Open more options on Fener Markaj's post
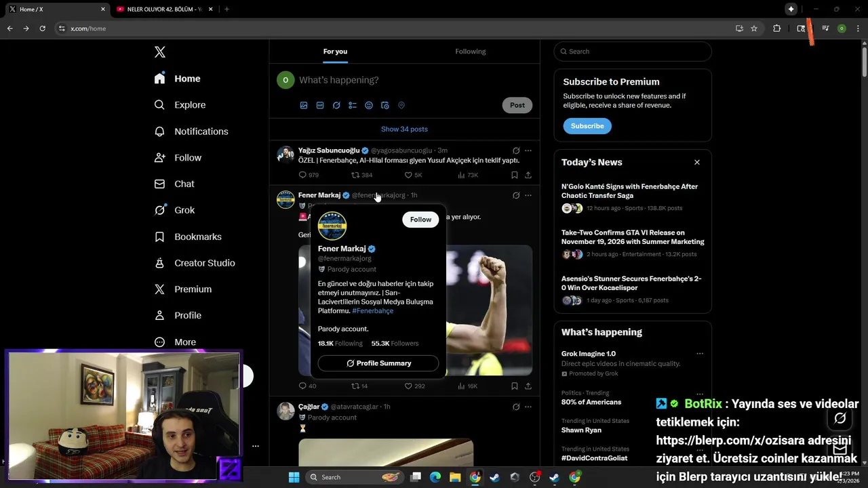 pos(528,195)
